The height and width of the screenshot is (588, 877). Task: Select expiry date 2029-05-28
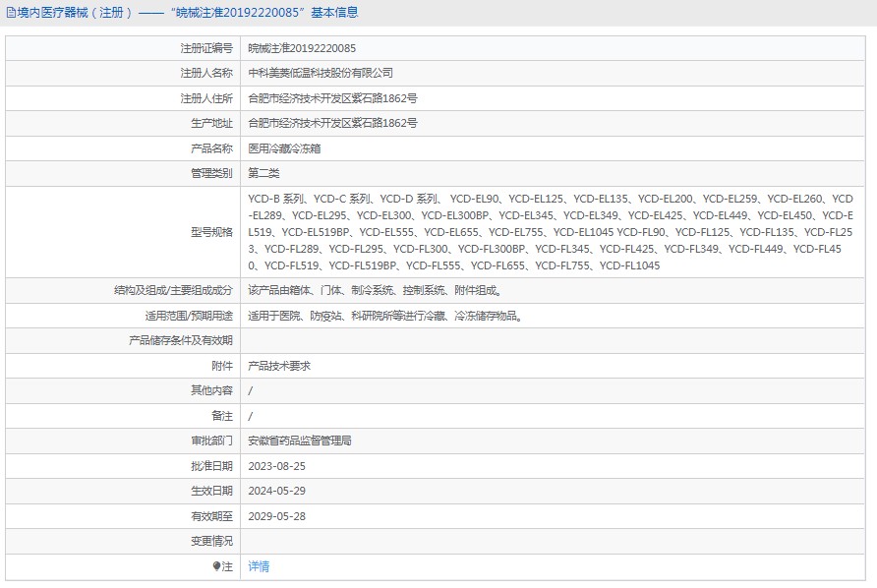coord(277,516)
